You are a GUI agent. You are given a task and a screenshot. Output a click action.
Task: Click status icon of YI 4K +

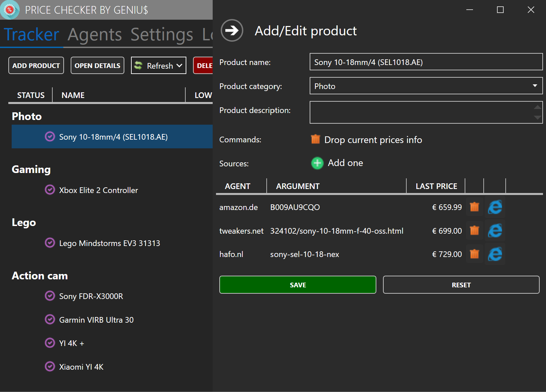pyautogui.click(x=50, y=343)
